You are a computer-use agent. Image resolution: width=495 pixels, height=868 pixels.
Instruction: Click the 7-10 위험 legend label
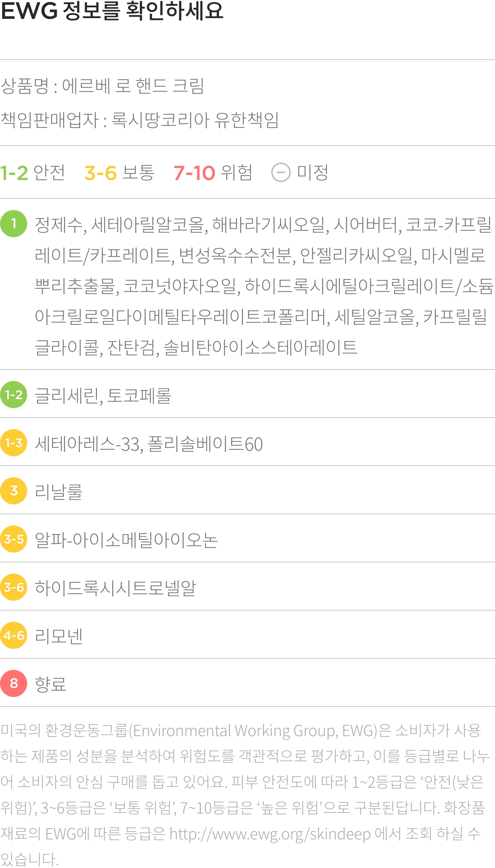coord(213,172)
